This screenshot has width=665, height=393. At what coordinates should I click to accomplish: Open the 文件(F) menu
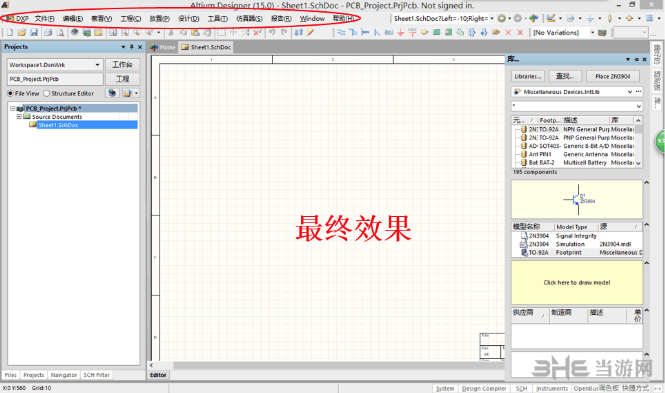(45, 19)
